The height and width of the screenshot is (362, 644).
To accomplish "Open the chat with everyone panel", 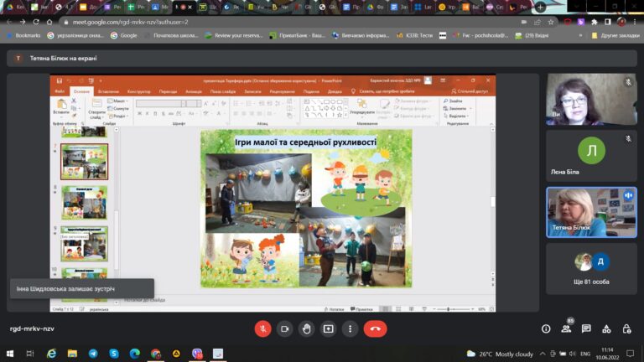I will (586, 328).
